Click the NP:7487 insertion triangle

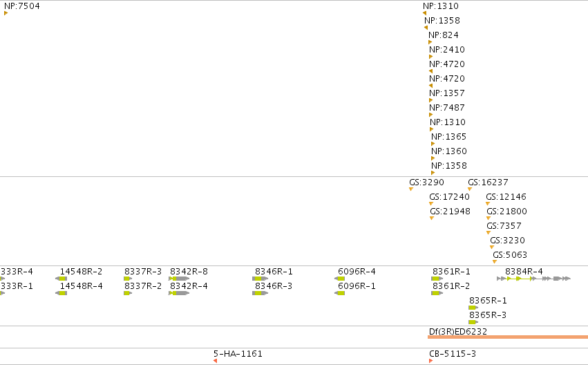[x=431, y=115]
